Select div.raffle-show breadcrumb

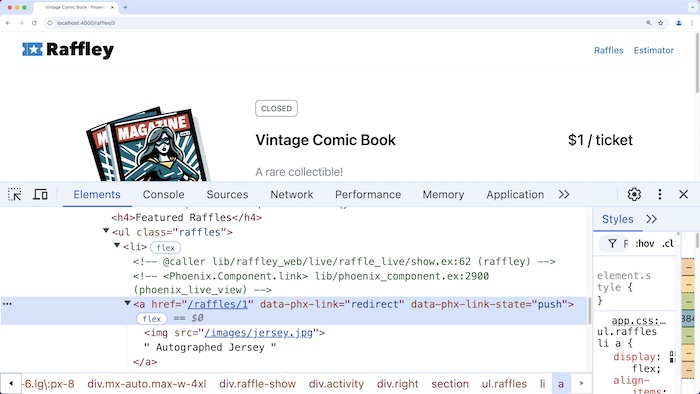(x=258, y=384)
